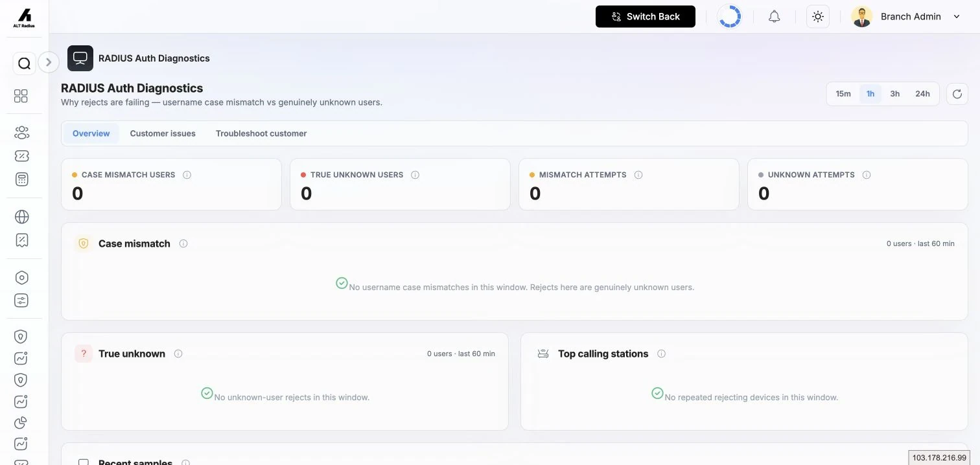Image resolution: width=980 pixels, height=465 pixels.
Task: Open the globe icon in sidebar
Action: click(x=21, y=216)
